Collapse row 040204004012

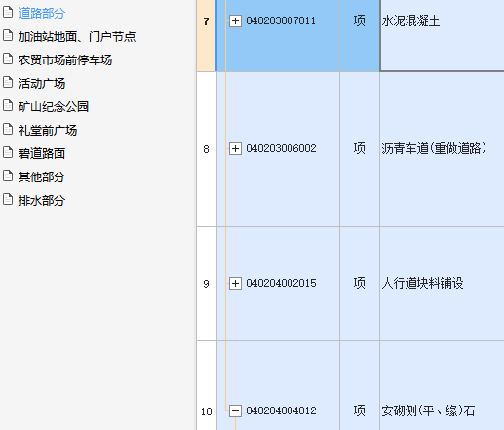click(235, 411)
